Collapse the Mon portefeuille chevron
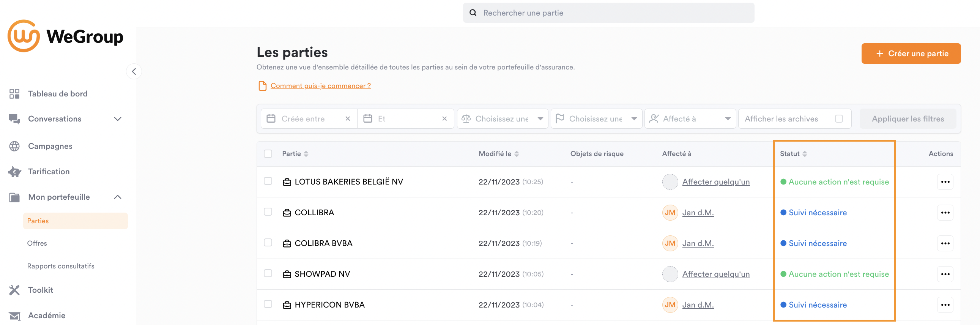Viewport: 980px width, 325px height. coord(118,197)
